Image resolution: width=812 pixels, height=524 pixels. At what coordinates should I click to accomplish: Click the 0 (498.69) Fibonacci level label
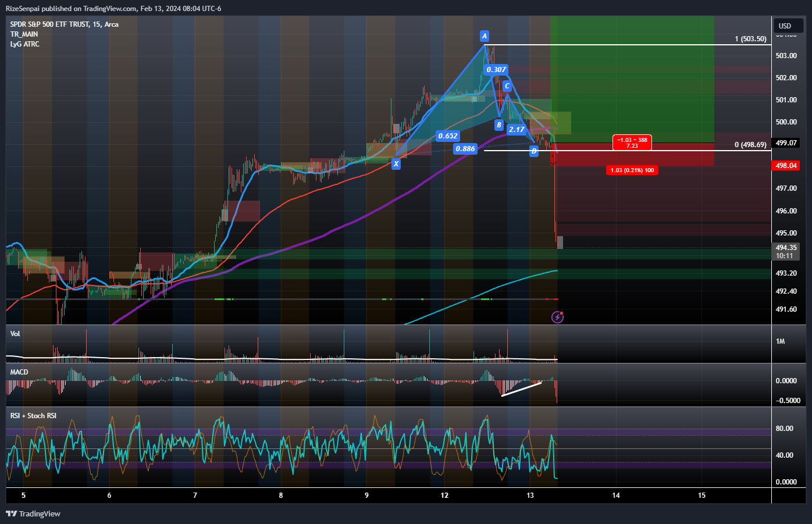point(750,145)
